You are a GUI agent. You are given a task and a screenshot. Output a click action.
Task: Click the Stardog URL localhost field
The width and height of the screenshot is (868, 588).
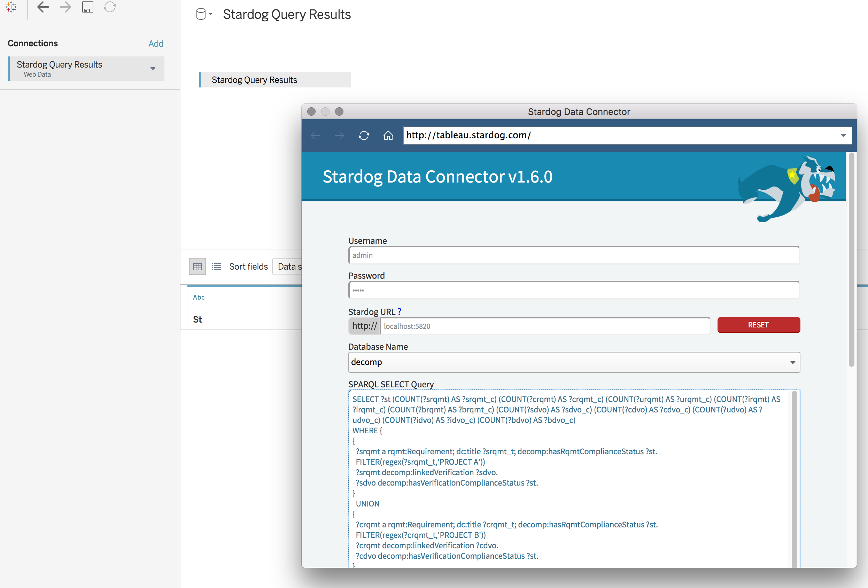[x=545, y=326]
